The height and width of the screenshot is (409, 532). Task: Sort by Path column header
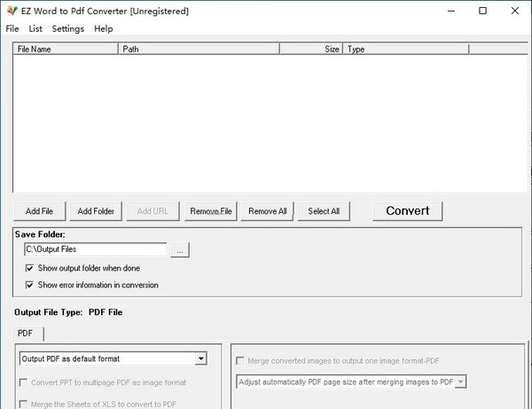click(x=199, y=49)
